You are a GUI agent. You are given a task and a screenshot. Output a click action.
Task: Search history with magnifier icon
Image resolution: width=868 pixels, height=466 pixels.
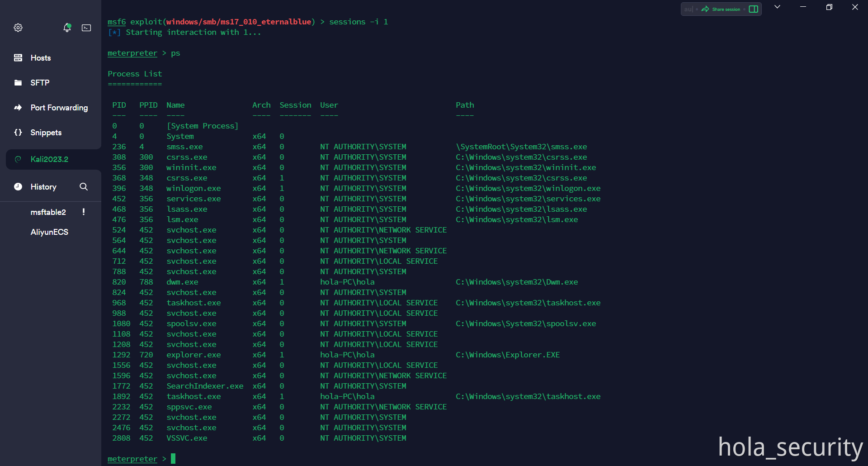[x=84, y=187]
